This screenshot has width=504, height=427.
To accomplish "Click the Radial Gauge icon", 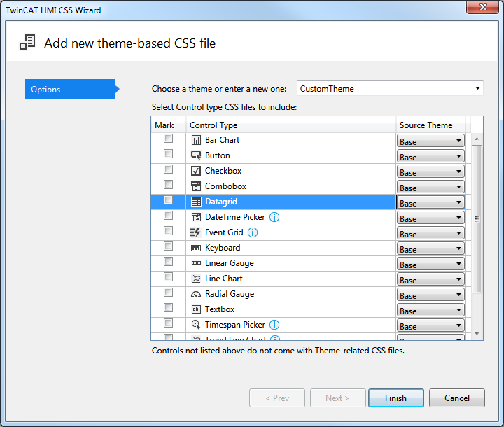I will (x=196, y=294).
